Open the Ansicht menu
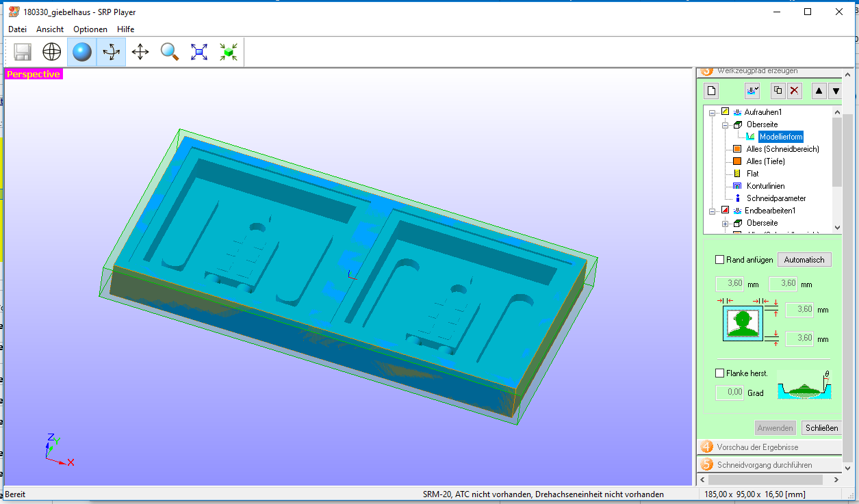Screen dimensions: 859x504 click(50, 29)
